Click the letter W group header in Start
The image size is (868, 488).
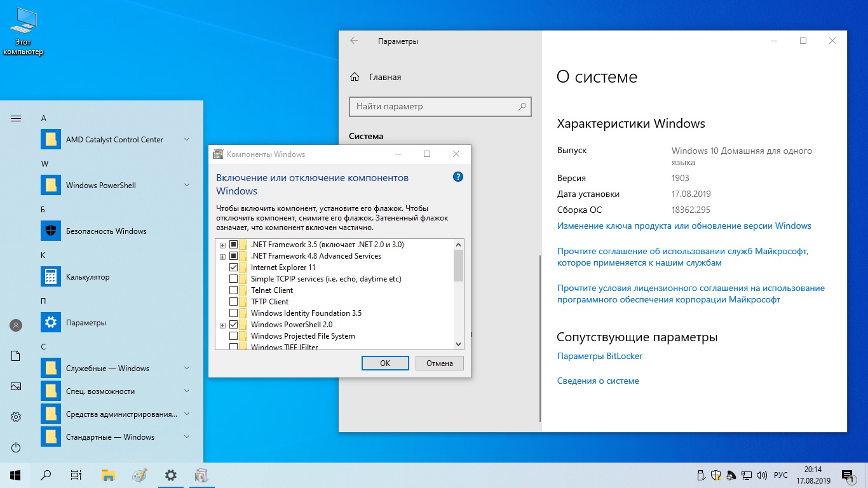point(44,164)
